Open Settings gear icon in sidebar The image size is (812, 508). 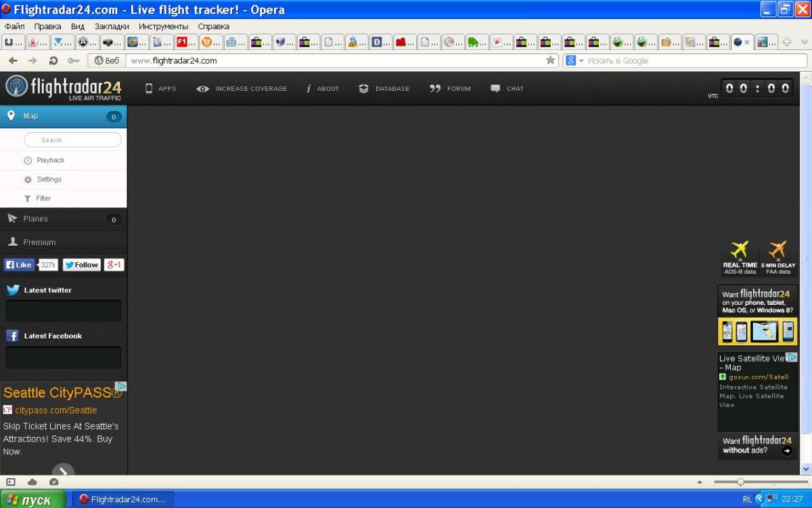click(x=28, y=179)
